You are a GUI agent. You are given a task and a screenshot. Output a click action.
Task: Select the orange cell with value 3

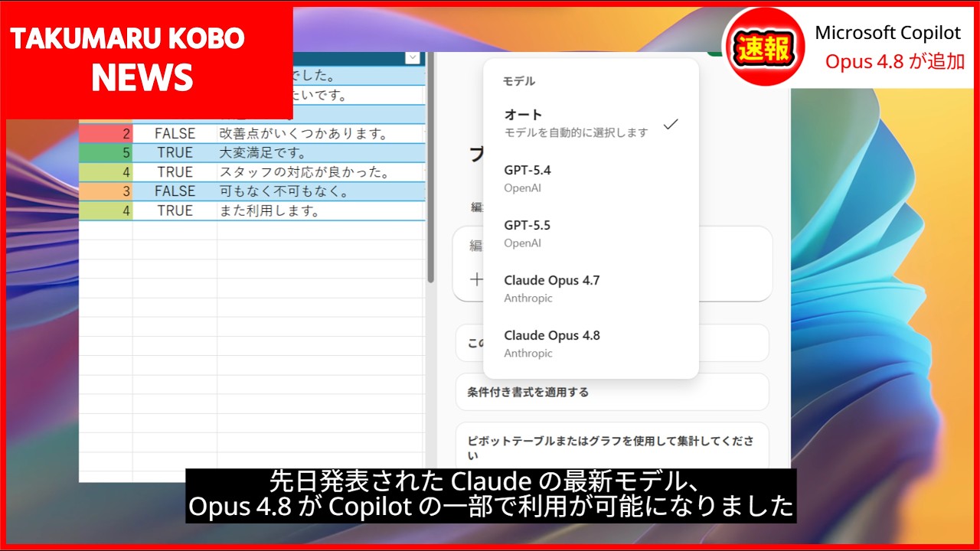coord(106,191)
